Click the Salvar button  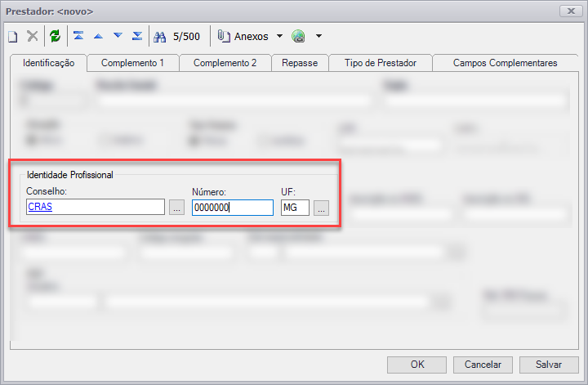point(549,365)
